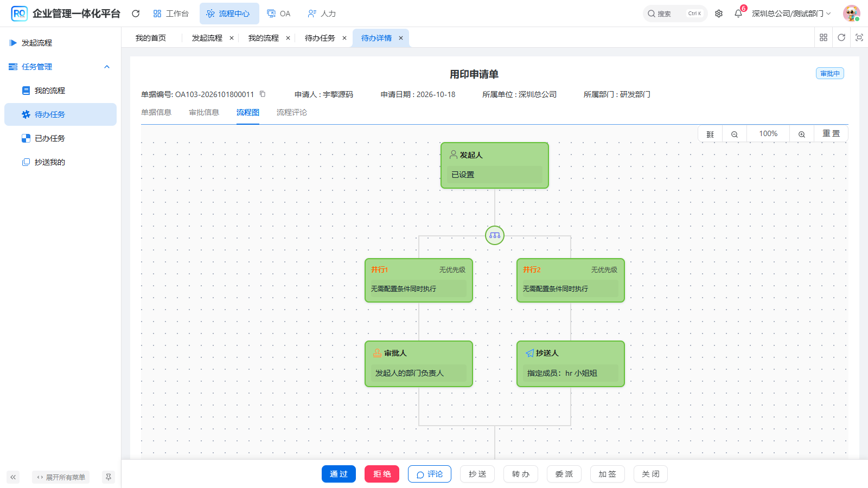This screenshot has height=488, width=868.
Task: Click the 转办 button
Action: [521, 474]
